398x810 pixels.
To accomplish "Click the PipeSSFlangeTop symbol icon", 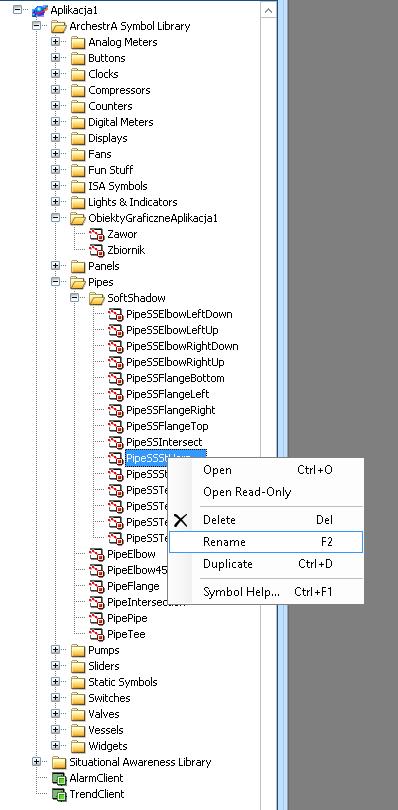I will pyautogui.click(x=116, y=426).
